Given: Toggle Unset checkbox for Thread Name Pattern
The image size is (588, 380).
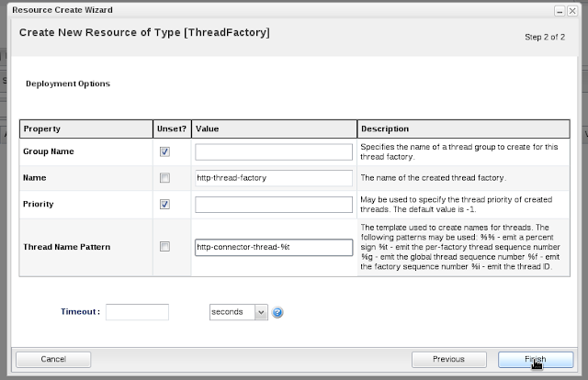Looking at the screenshot, I should [x=164, y=247].
